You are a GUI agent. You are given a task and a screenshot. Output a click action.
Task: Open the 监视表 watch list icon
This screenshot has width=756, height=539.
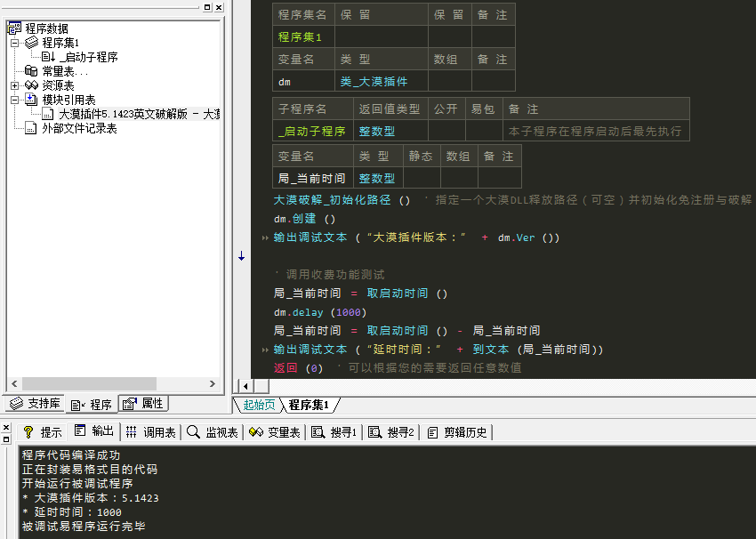click(194, 432)
